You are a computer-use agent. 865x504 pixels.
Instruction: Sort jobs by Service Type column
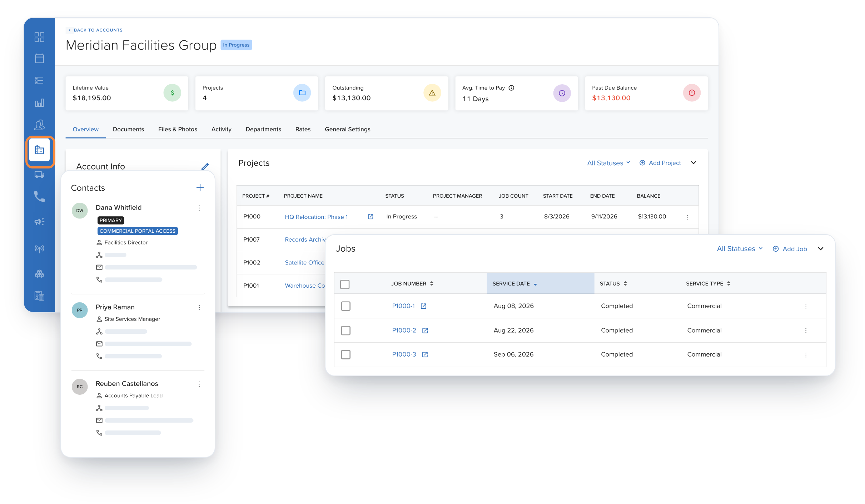708,283
